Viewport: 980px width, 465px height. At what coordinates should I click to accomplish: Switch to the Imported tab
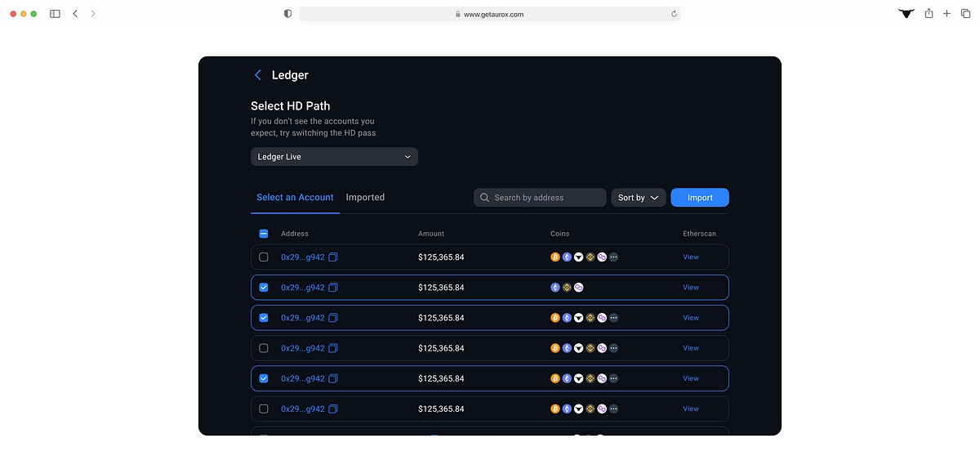point(365,198)
